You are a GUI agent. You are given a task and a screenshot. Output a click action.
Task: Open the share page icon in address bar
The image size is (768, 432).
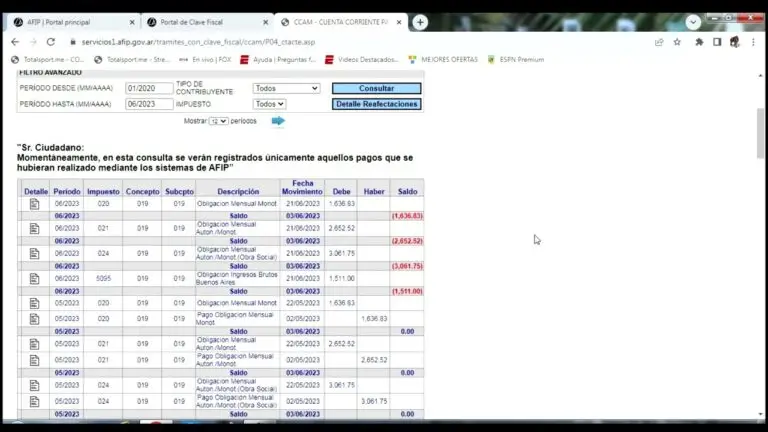coord(659,42)
